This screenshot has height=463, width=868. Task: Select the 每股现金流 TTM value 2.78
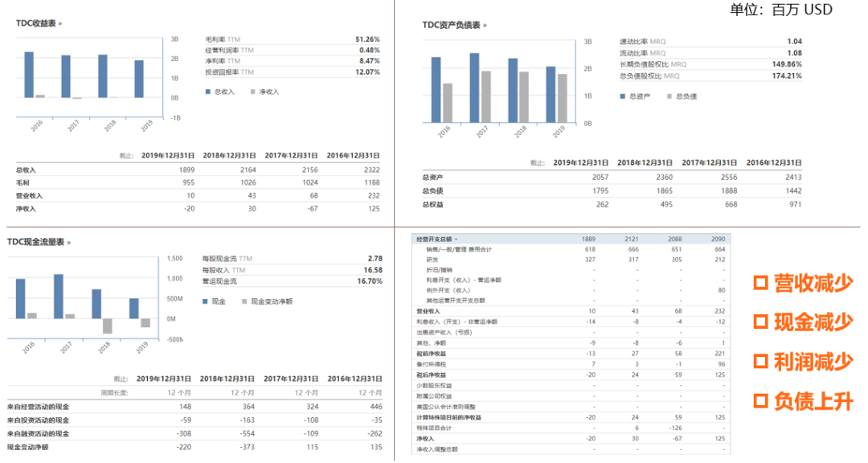(x=375, y=259)
